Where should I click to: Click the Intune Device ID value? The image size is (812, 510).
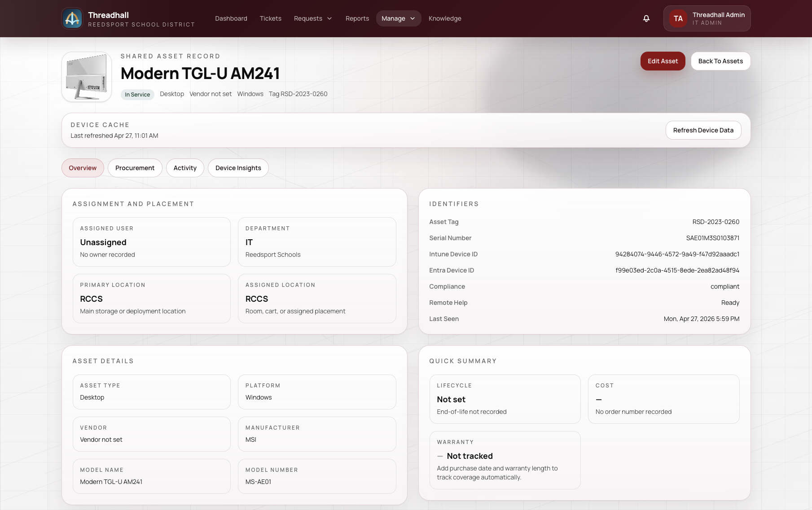pyautogui.click(x=677, y=254)
